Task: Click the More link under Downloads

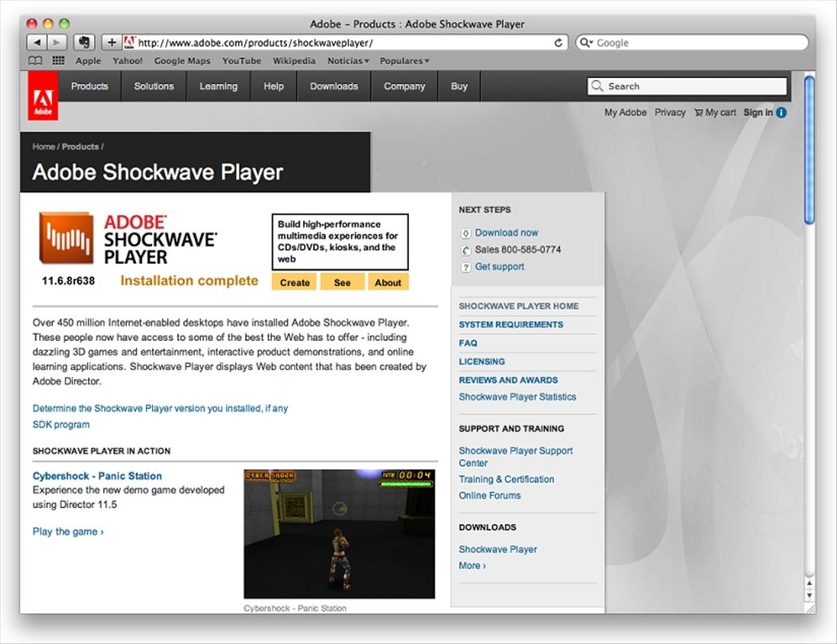Action: click(x=472, y=566)
